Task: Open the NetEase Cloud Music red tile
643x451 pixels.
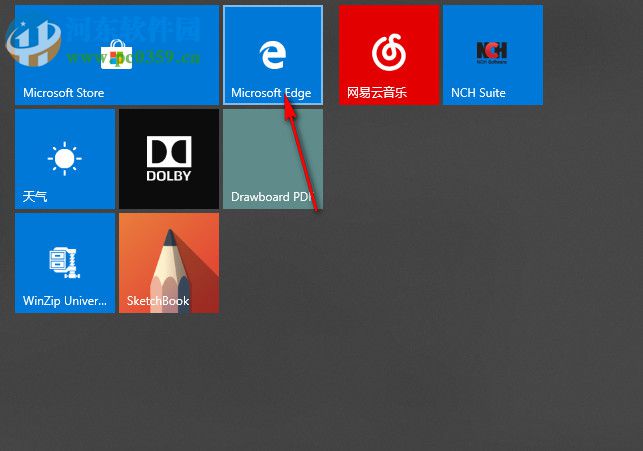Action: click(389, 55)
